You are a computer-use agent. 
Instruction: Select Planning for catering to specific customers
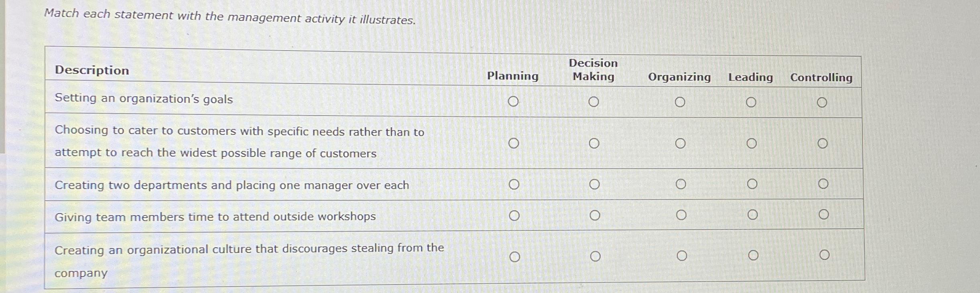[514, 142]
